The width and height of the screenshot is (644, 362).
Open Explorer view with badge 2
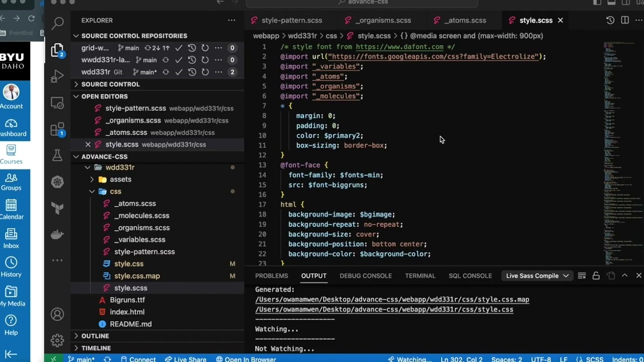(58, 50)
